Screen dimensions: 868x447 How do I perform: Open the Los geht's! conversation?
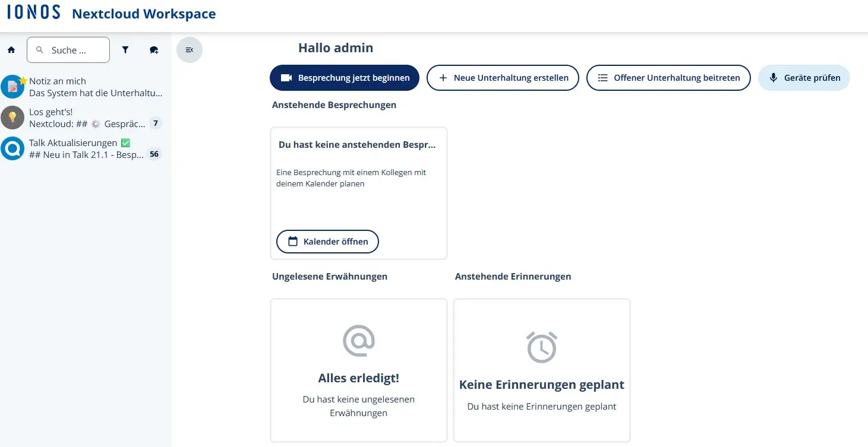pyautogui.click(x=83, y=117)
